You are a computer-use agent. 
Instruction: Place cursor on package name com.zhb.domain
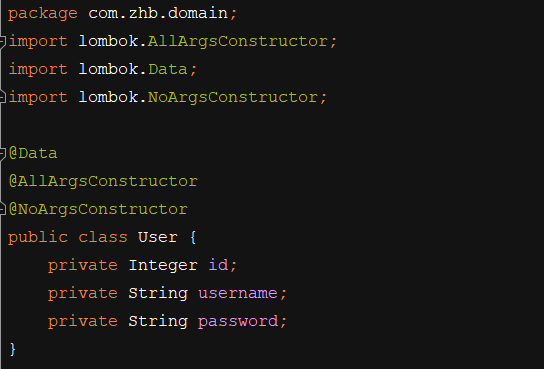pyautogui.click(x=158, y=13)
